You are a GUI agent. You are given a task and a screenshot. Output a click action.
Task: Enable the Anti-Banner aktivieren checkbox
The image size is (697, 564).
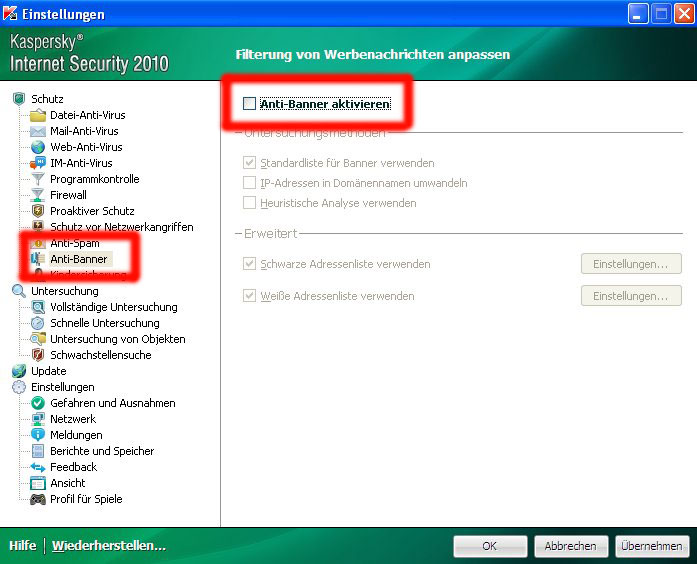(249, 103)
